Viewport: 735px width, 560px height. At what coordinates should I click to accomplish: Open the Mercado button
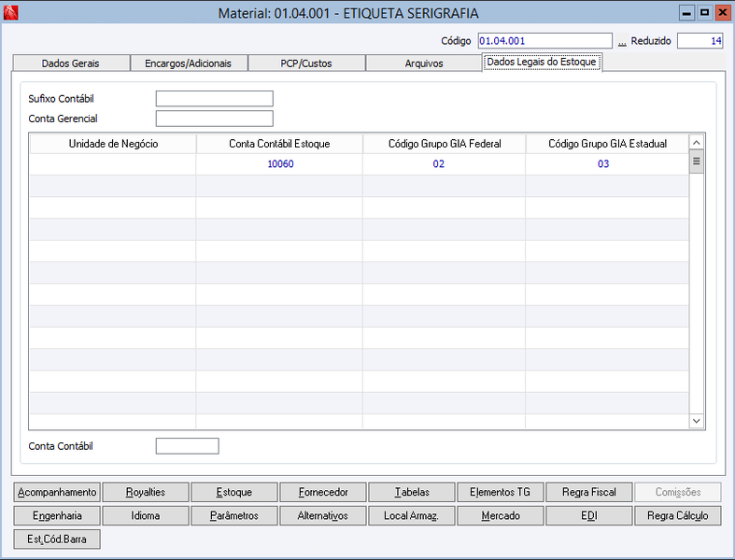[x=501, y=515]
